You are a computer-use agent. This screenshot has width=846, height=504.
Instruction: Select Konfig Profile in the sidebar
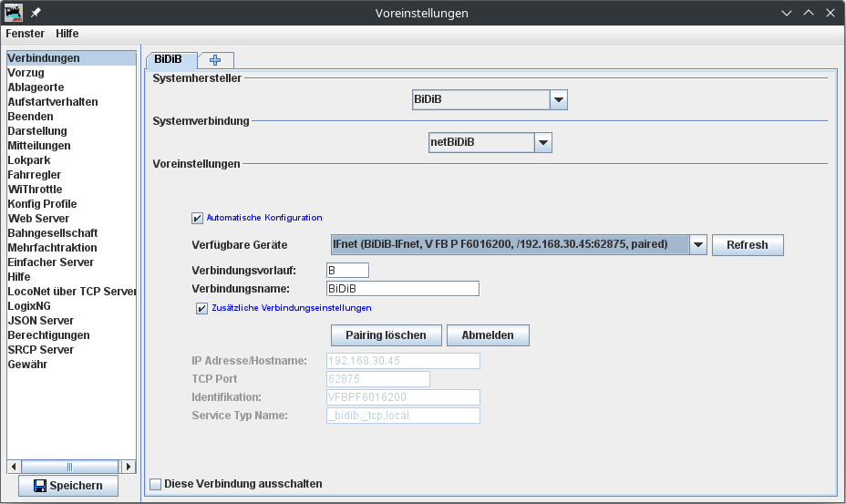71,204
